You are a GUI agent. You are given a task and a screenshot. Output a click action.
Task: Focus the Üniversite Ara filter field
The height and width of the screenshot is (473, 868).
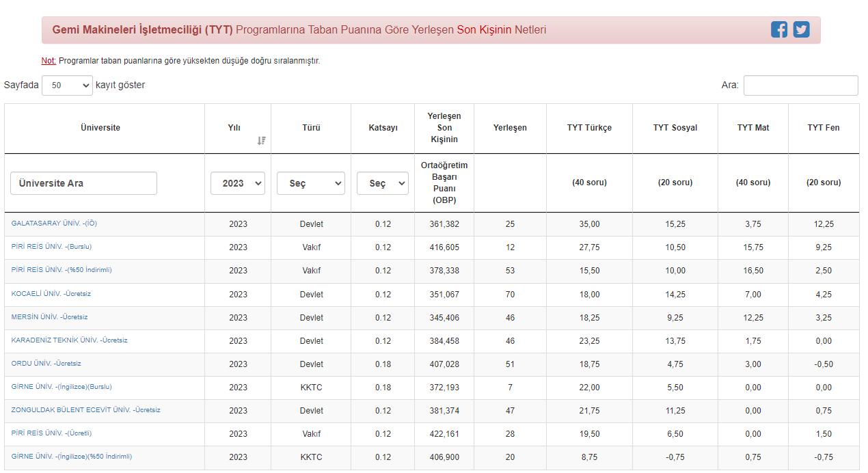point(83,183)
